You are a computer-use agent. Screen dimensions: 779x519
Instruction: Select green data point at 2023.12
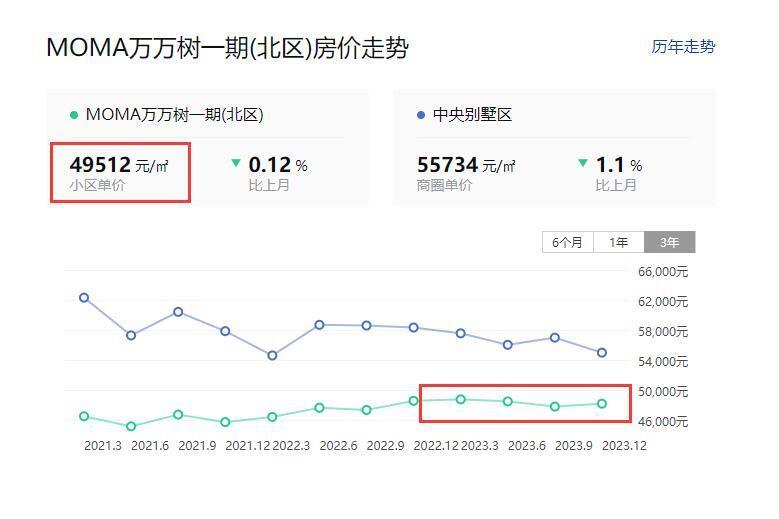602,404
